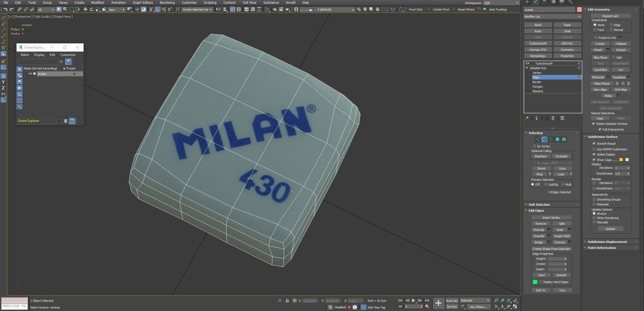This screenshot has height=311, width=644.
Task: Select Polygon sub-object level icon
Action: click(x=557, y=139)
